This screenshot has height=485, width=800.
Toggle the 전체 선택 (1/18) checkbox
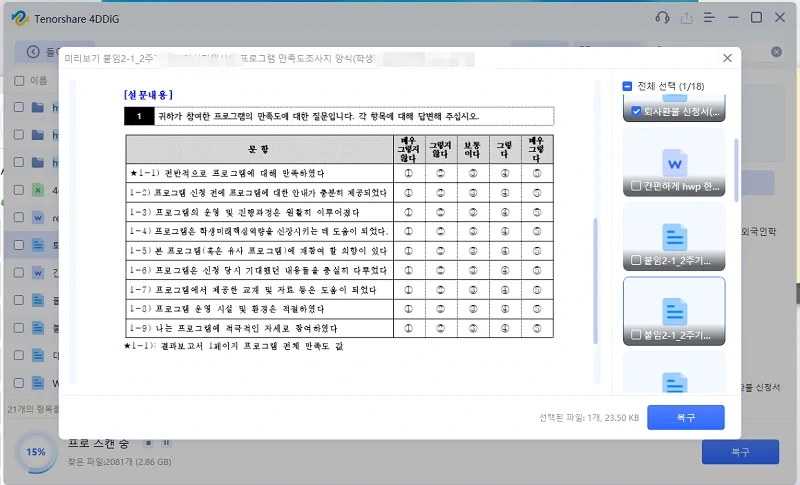point(628,86)
